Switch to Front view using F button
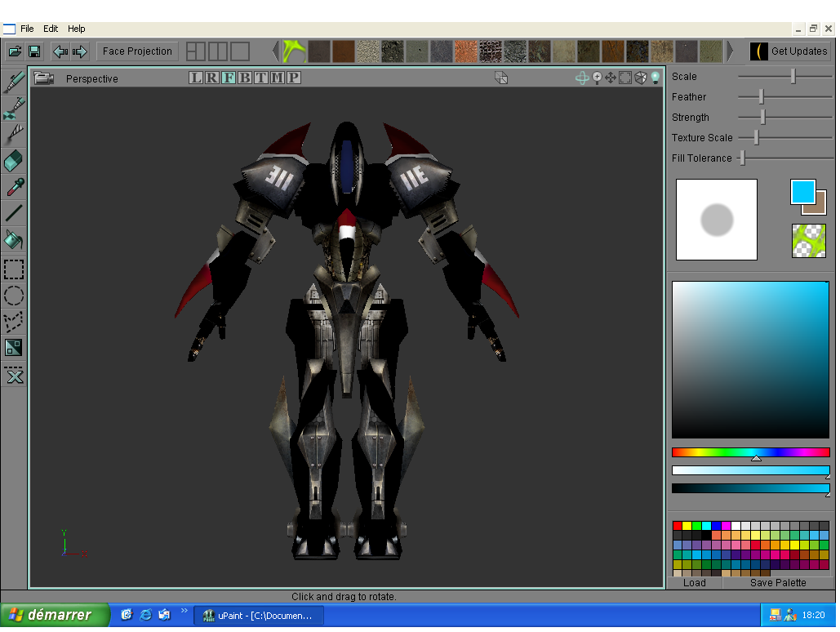This screenshot has width=840, height=632. point(229,78)
